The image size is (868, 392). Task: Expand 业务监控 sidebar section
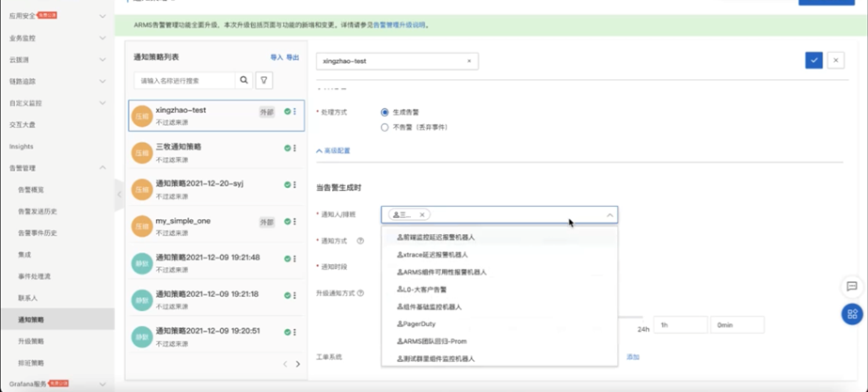(x=103, y=39)
